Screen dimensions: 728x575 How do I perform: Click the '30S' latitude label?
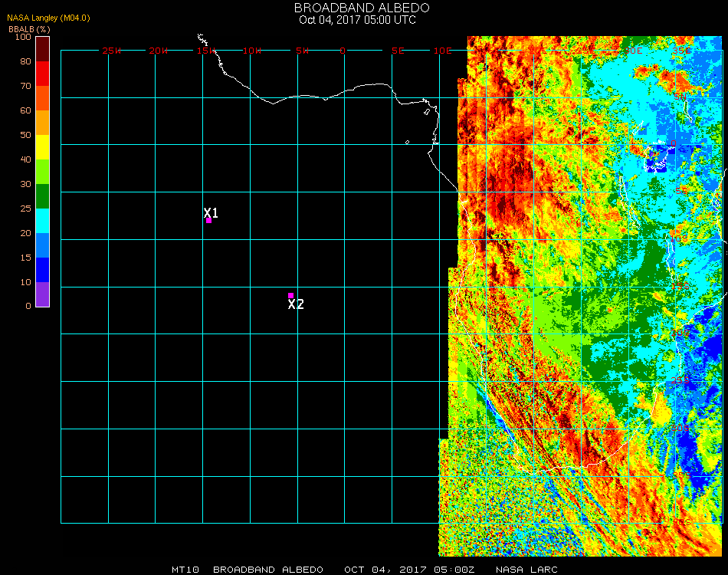click(680, 428)
